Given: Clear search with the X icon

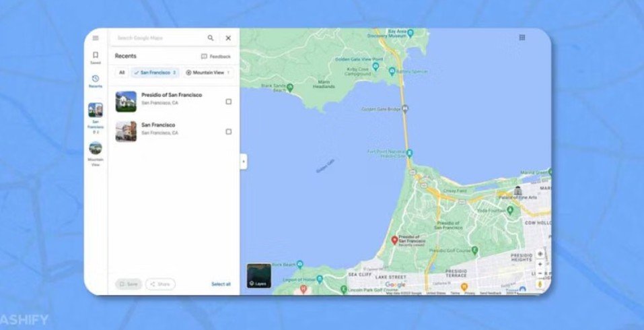Looking at the screenshot, I should [x=228, y=38].
